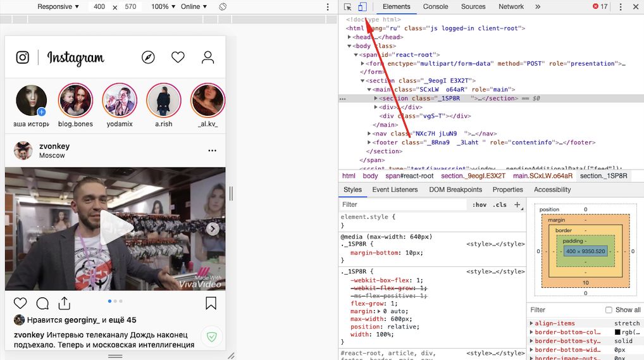This screenshot has height=360, width=644.
Task: Click the html breadcrumb item
Action: pyautogui.click(x=349, y=176)
